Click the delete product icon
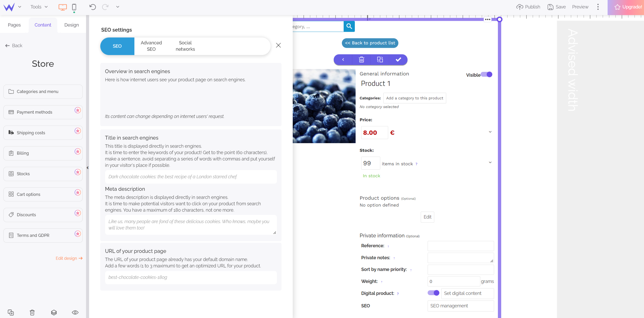Screen dimensions: 644x318 [361, 60]
